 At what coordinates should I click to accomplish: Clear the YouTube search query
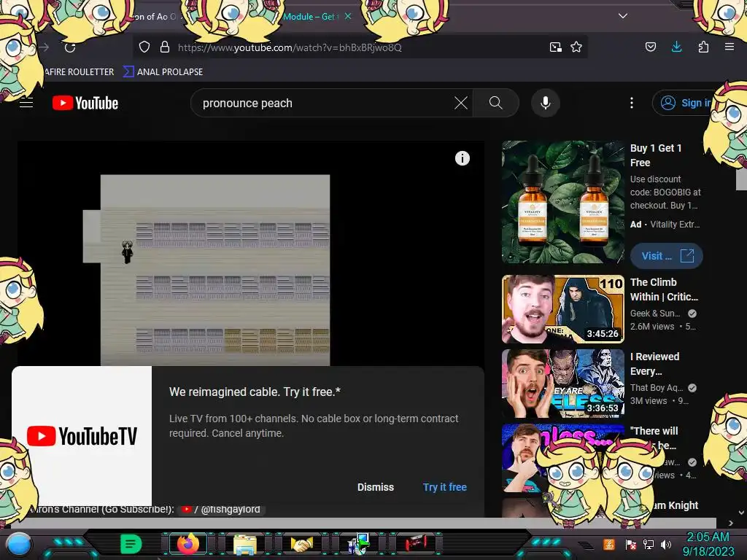tap(461, 103)
